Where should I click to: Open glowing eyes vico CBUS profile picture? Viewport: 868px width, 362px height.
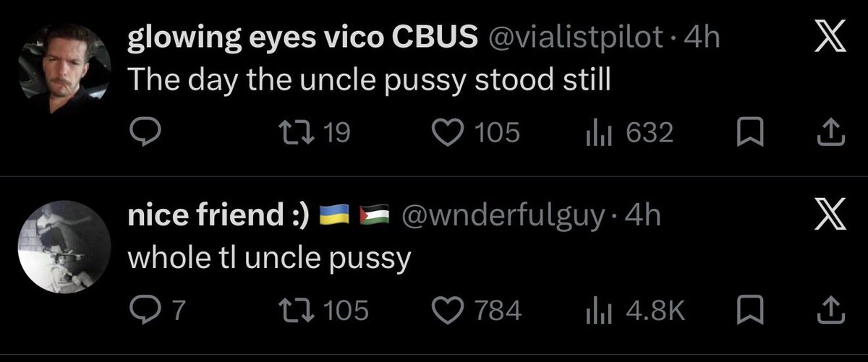[64, 69]
